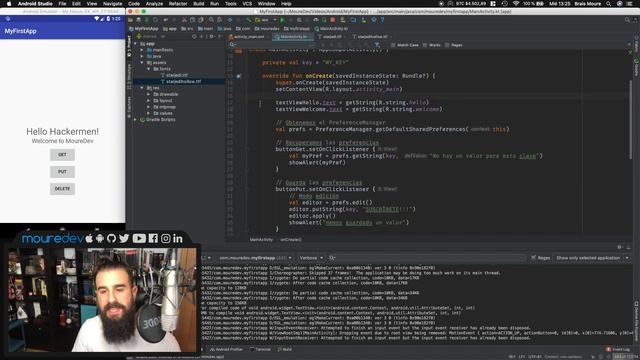
Task: Tap the GET button in the emulator
Action: (x=62, y=155)
